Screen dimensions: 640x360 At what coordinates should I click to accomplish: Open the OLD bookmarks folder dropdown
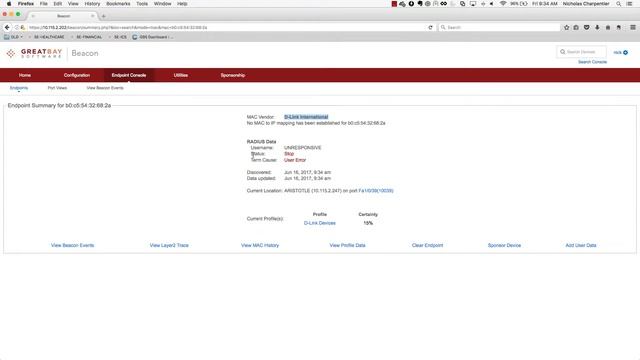click(x=13, y=37)
